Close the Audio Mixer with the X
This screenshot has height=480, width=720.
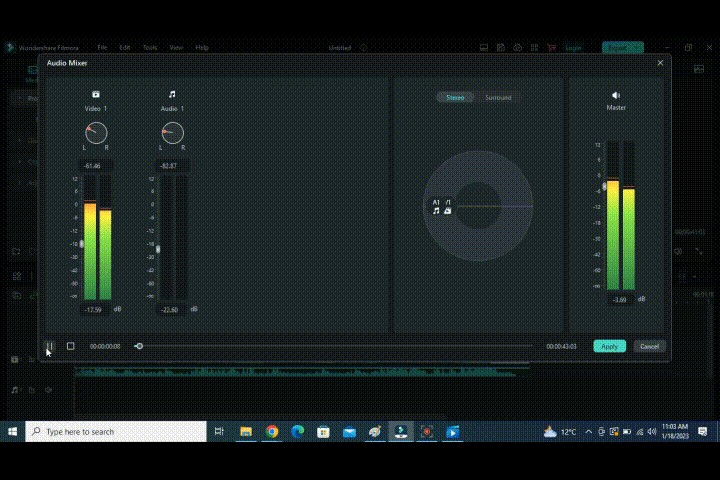point(660,63)
